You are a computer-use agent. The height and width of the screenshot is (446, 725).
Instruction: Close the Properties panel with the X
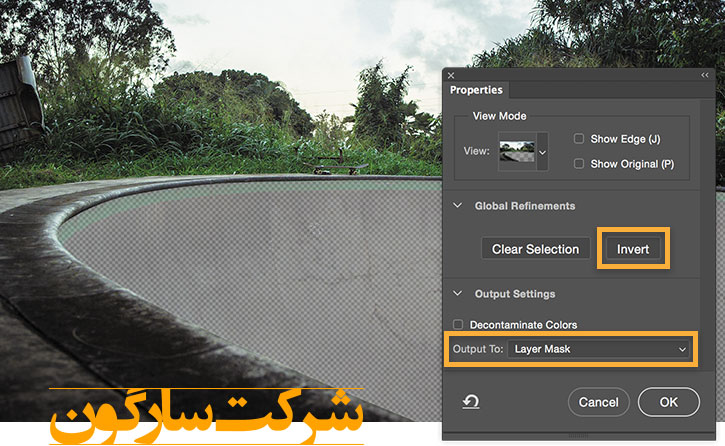[451, 75]
